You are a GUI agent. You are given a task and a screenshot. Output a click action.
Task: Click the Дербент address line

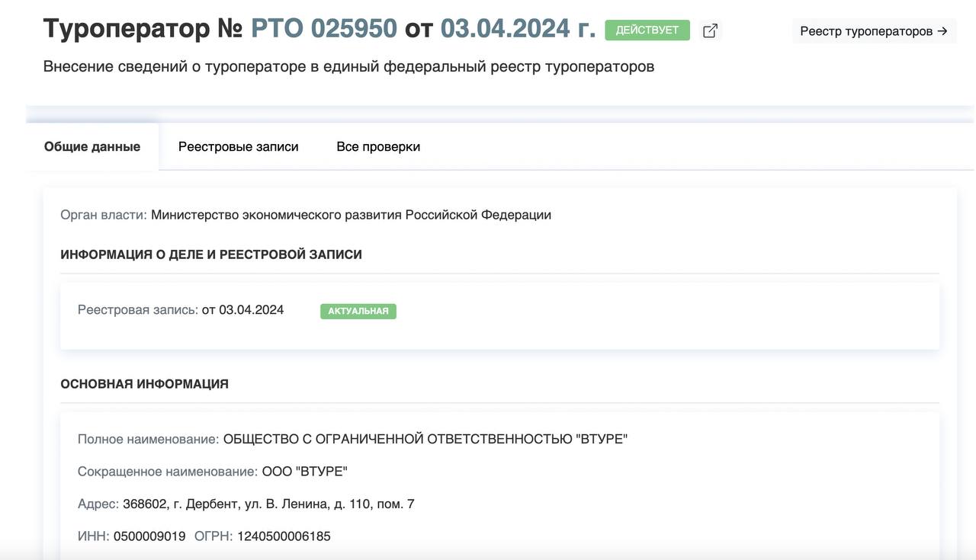268,504
